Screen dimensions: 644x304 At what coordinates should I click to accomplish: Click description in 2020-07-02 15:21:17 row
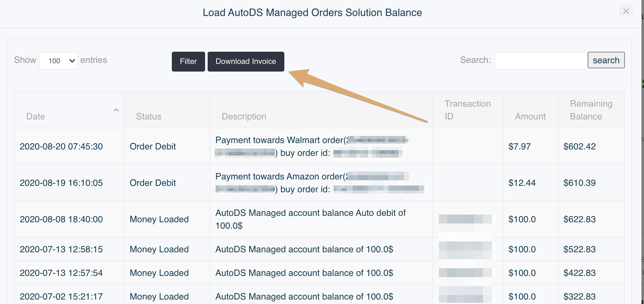pos(304,297)
